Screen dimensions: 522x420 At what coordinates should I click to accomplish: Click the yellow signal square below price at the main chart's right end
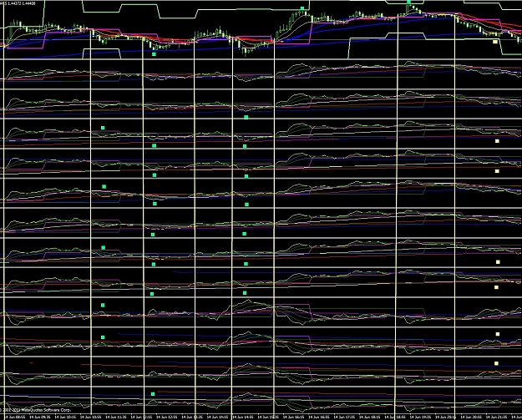tap(495, 42)
